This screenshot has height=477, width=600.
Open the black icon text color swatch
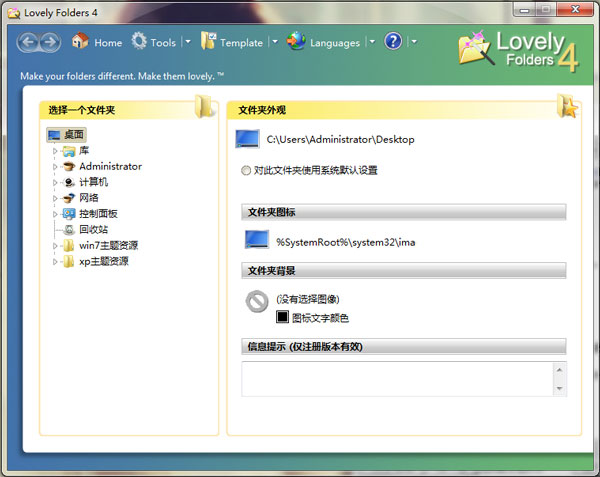click(282, 317)
